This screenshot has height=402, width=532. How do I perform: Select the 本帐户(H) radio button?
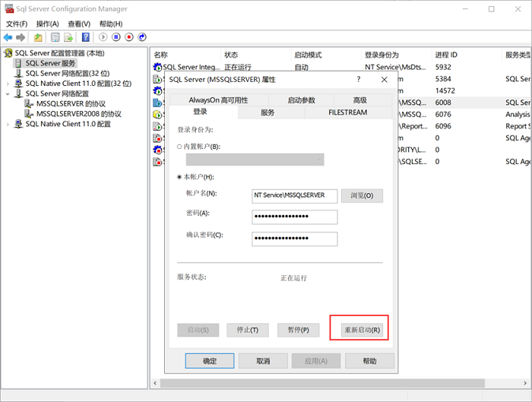point(179,177)
